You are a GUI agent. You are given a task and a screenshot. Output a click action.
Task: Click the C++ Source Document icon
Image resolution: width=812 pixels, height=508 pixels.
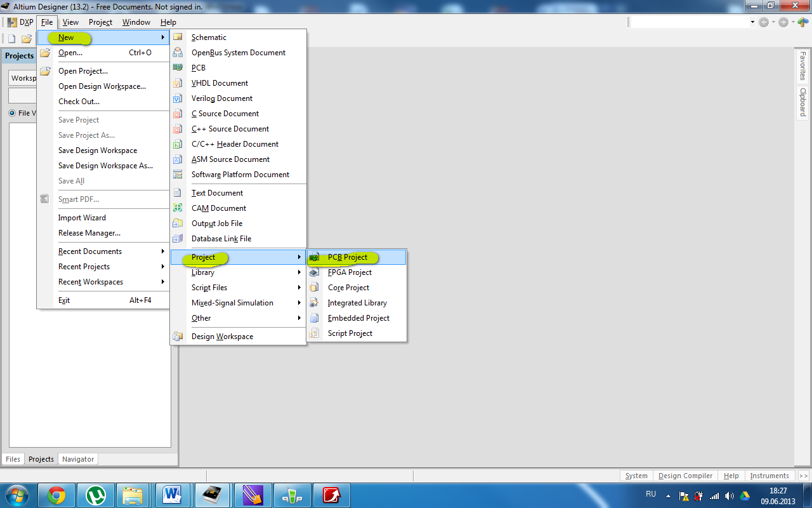(x=178, y=129)
